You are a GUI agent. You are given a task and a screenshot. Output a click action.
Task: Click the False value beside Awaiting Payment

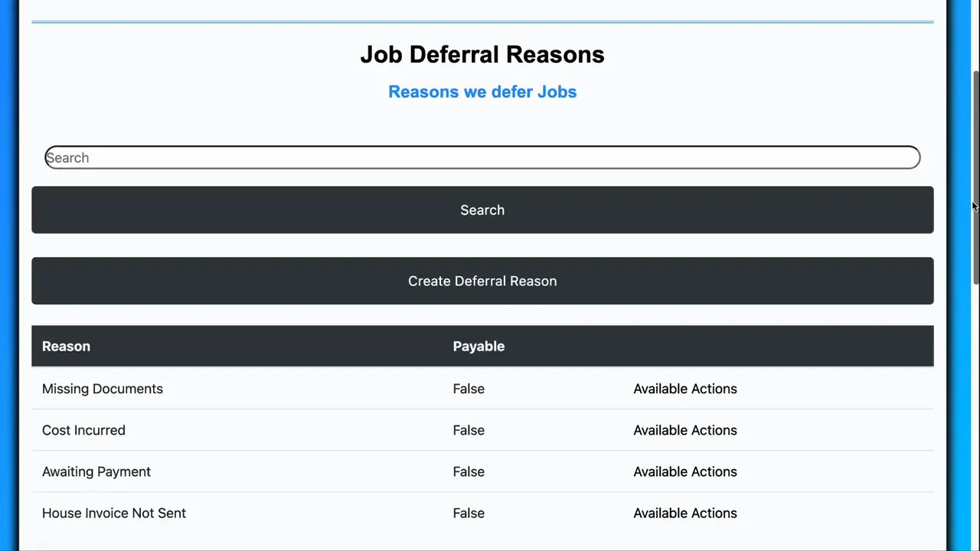469,471
